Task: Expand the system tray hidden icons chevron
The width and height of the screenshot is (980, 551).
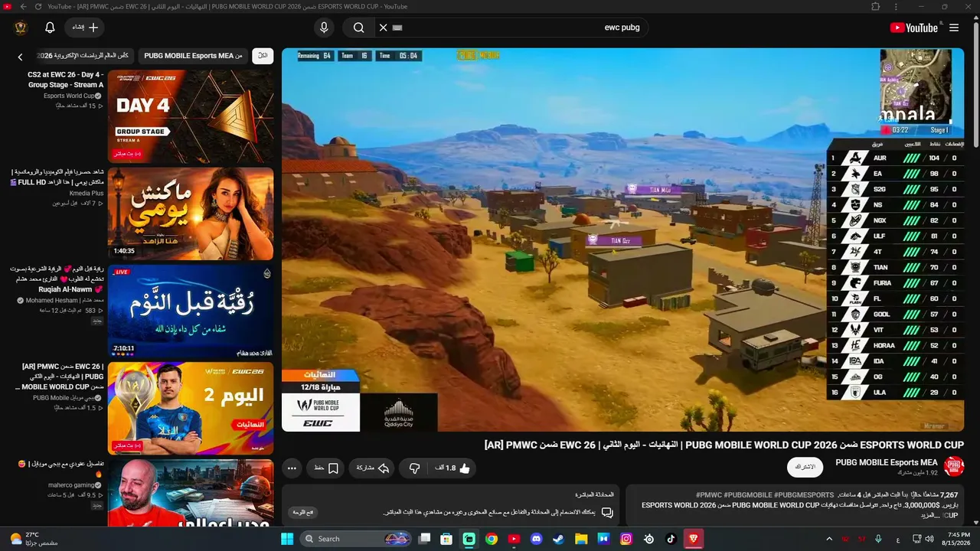Action: [829, 539]
